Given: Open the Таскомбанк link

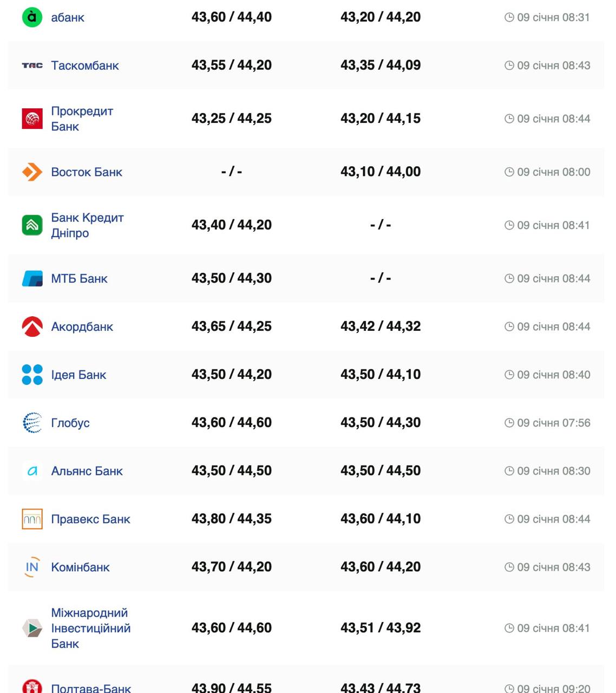Looking at the screenshot, I should (x=85, y=66).
